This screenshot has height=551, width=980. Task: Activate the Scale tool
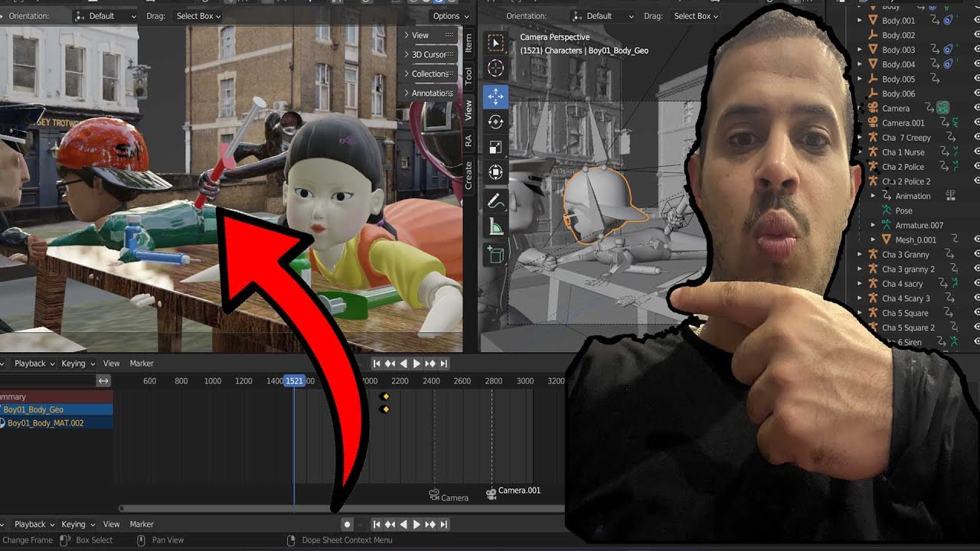495,147
